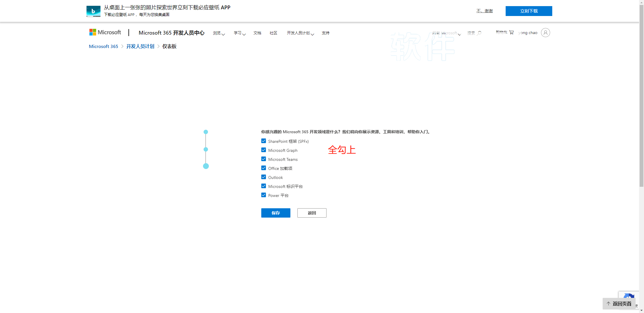Viewport: 644px width, 313px height.
Task: Click the 立刻下载 download button
Action: coord(529,11)
